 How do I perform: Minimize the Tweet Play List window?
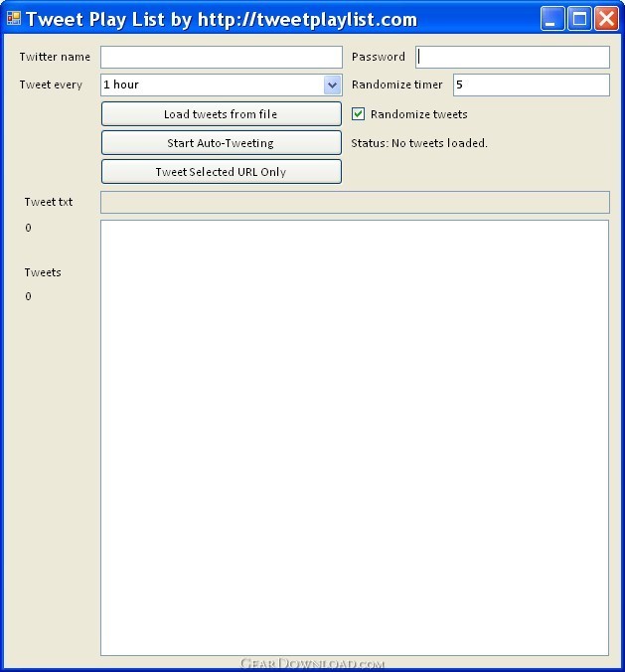(x=553, y=18)
